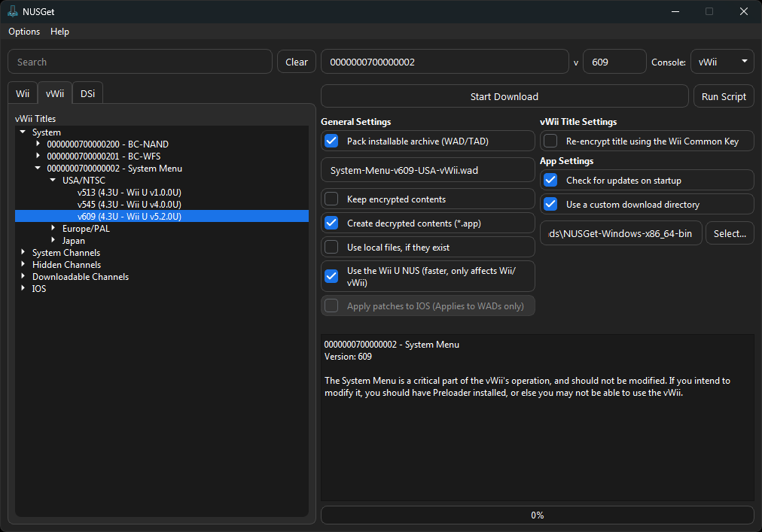Expand the System Channels category
Viewport: 762px width, 532px height.
[23, 253]
